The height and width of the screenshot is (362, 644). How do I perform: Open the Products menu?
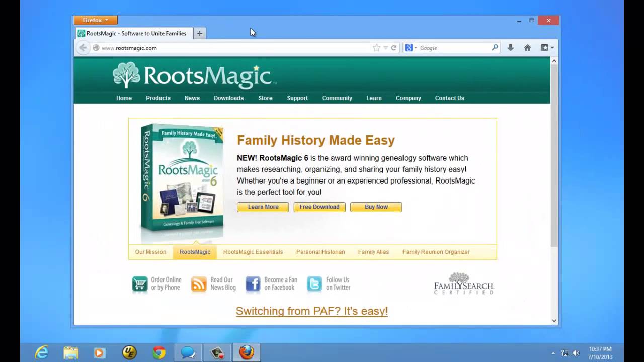[158, 98]
